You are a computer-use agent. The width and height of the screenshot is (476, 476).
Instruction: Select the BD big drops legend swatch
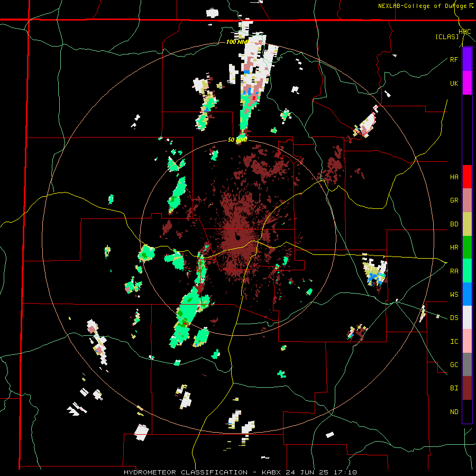click(467, 224)
